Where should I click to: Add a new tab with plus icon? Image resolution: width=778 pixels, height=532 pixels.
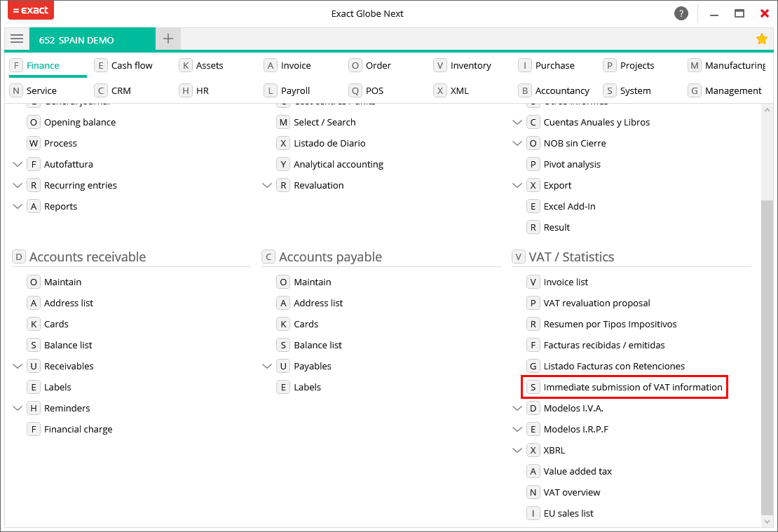[168, 39]
